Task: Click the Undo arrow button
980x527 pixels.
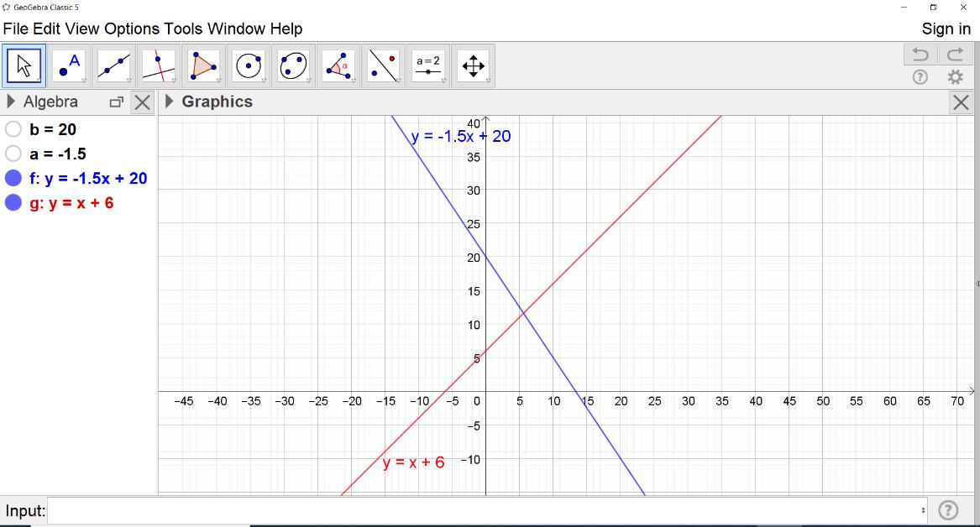Action: click(x=920, y=55)
